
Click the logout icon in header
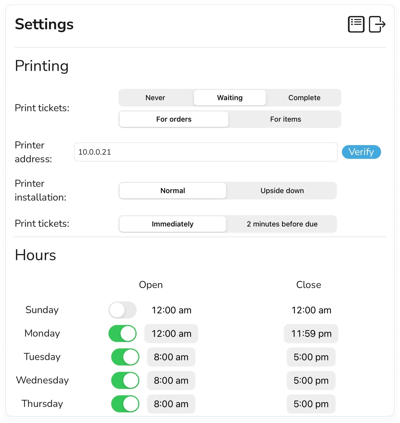(x=377, y=24)
